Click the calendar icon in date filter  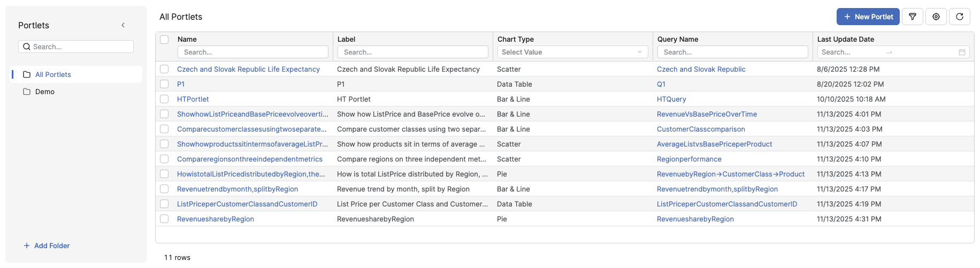962,52
